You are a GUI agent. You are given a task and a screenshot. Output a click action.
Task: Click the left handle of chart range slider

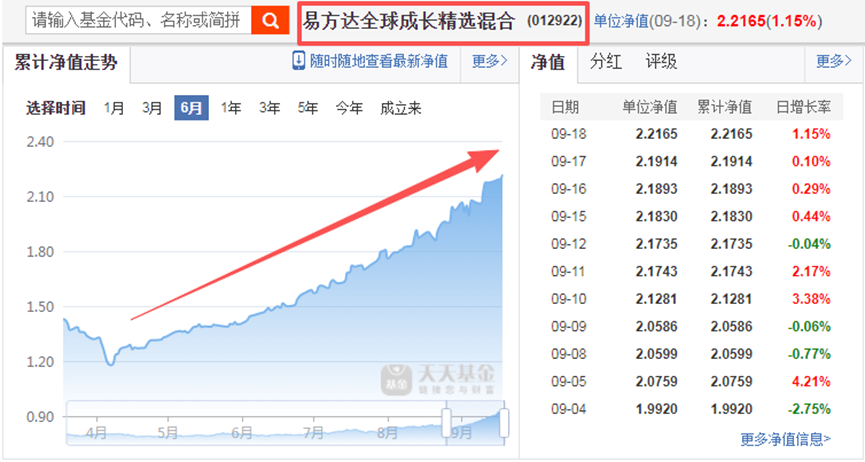point(446,423)
